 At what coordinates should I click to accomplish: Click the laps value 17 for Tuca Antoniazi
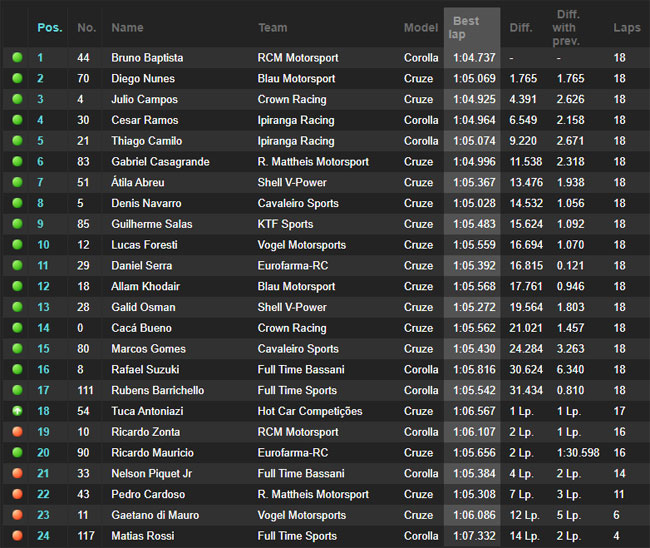tap(619, 411)
